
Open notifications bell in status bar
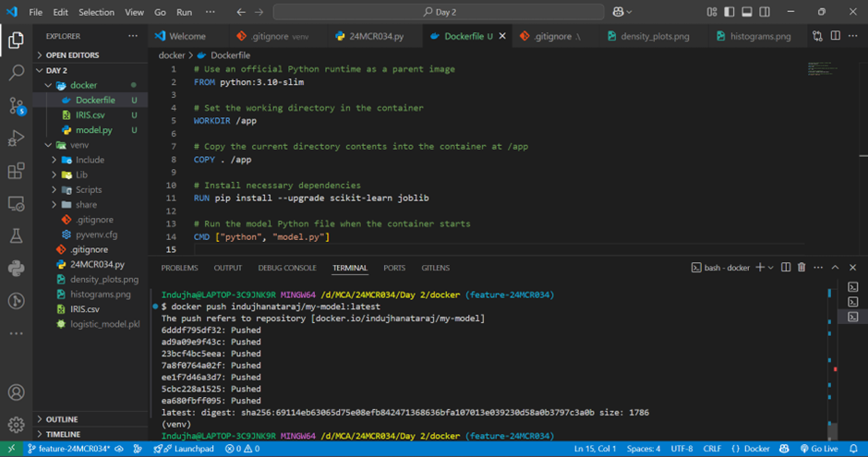[853, 449]
